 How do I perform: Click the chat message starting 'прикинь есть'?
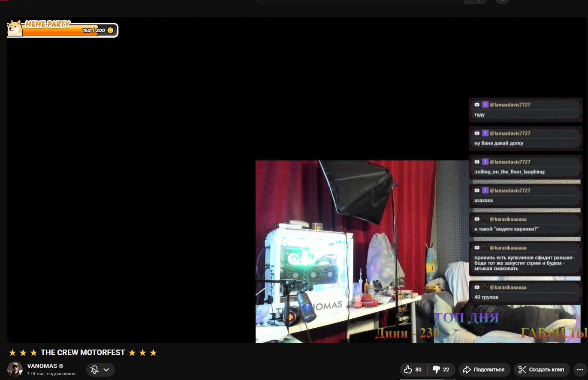524,263
